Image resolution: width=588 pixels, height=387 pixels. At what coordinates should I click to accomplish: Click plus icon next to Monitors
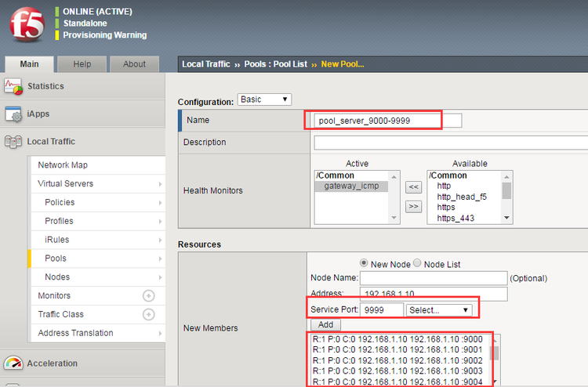[x=148, y=296]
